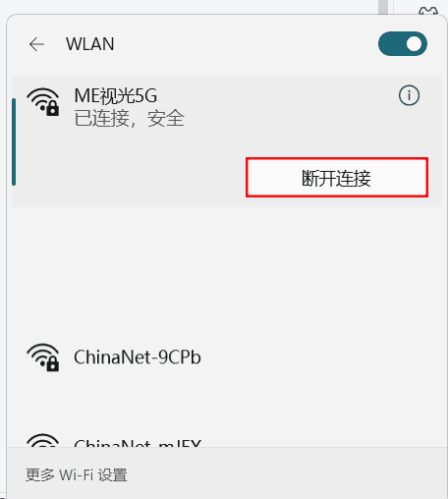This screenshot has width=448, height=499.
Task: Open 更多 Wi-Fi 设置 link
Action: pyautogui.click(x=77, y=474)
